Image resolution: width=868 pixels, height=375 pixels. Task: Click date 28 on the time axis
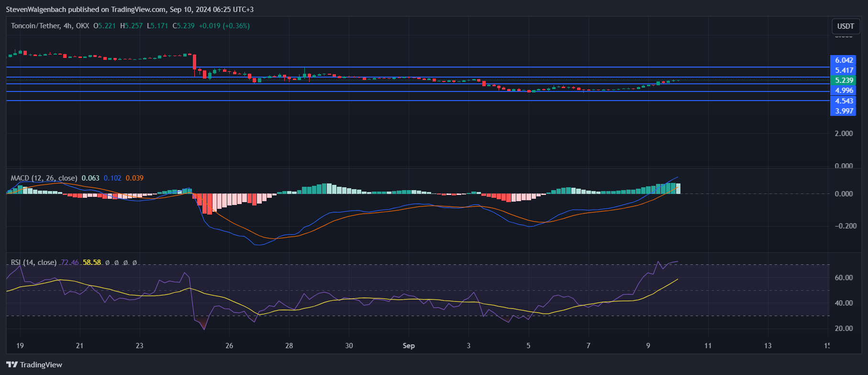coord(289,346)
